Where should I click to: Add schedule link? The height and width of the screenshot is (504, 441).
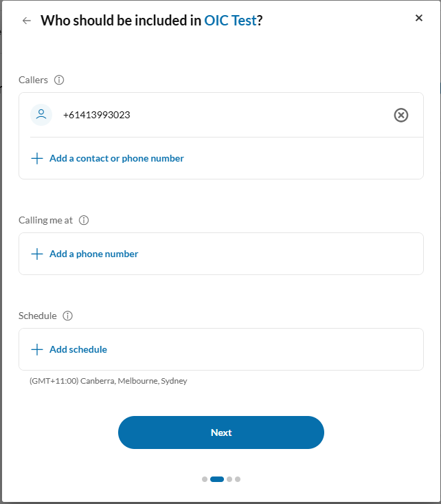(x=78, y=349)
